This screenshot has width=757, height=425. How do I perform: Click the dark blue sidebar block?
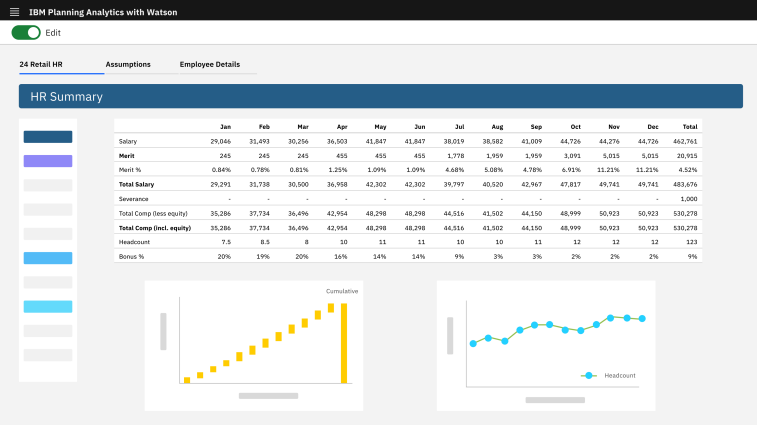coord(48,137)
